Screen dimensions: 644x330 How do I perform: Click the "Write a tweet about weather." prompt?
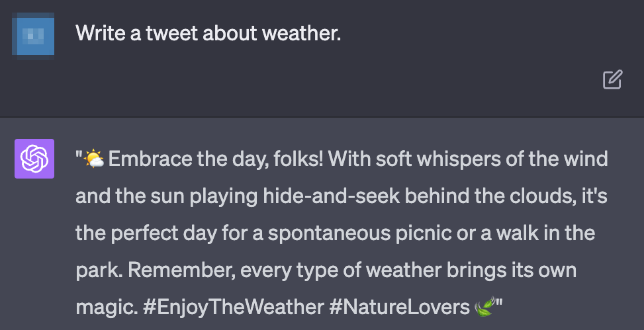click(x=208, y=32)
